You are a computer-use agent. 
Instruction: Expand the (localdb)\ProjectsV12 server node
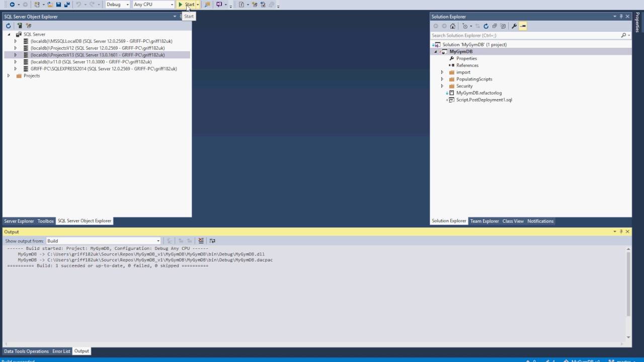pos(16,48)
